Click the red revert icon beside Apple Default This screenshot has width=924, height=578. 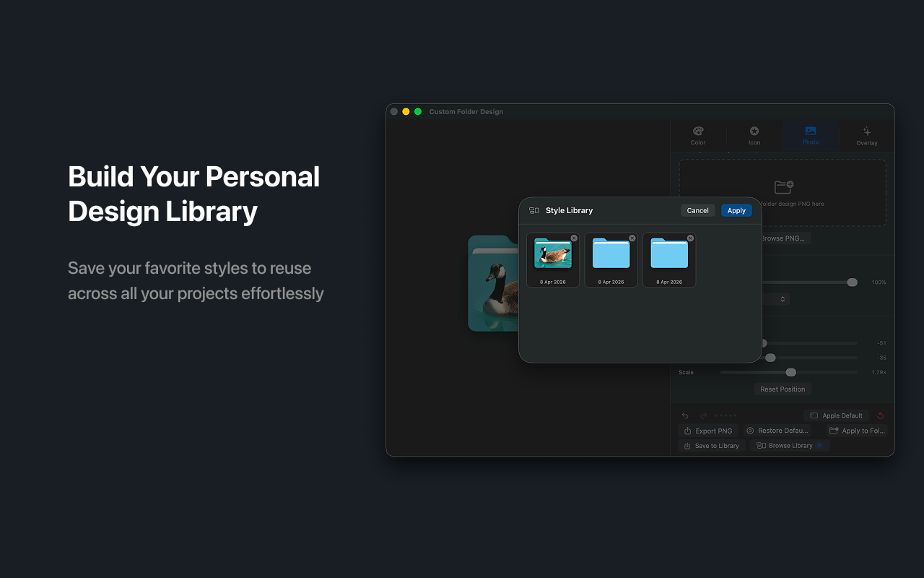880,415
